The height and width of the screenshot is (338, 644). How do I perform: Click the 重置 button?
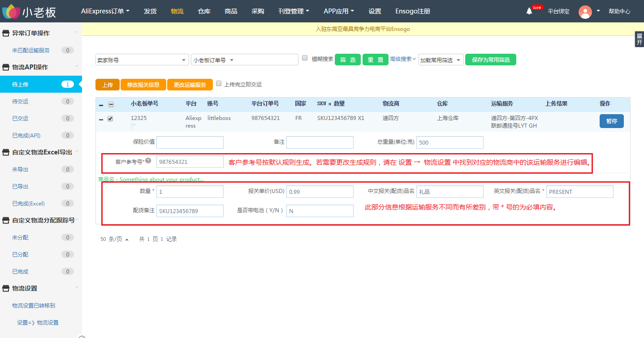click(376, 60)
